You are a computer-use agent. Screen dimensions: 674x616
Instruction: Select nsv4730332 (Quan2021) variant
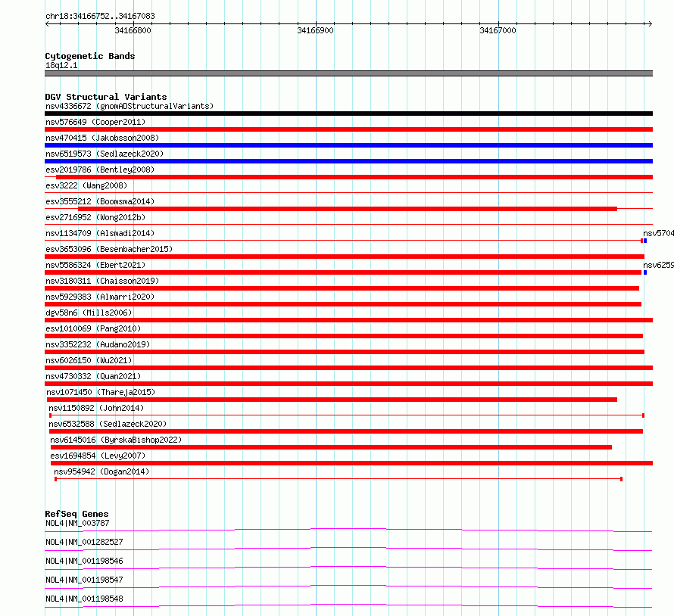[93, 376]
